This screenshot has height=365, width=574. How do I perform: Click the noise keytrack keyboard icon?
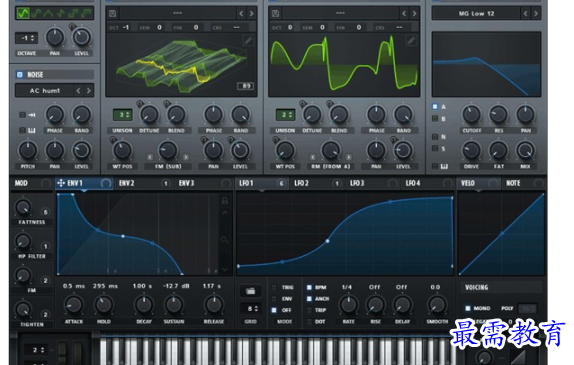31,130
